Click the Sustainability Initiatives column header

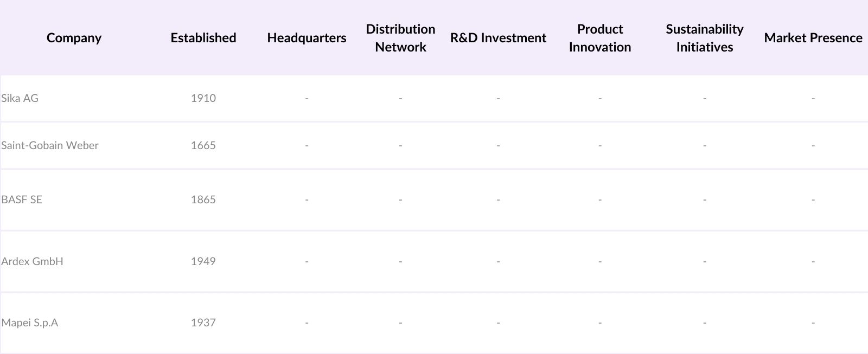[704, 38]
